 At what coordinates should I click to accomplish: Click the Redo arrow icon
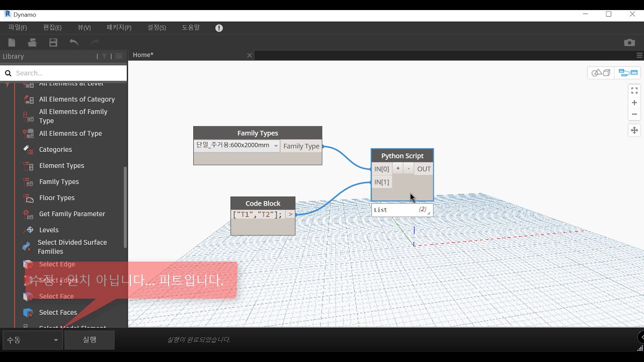(94, 43)
